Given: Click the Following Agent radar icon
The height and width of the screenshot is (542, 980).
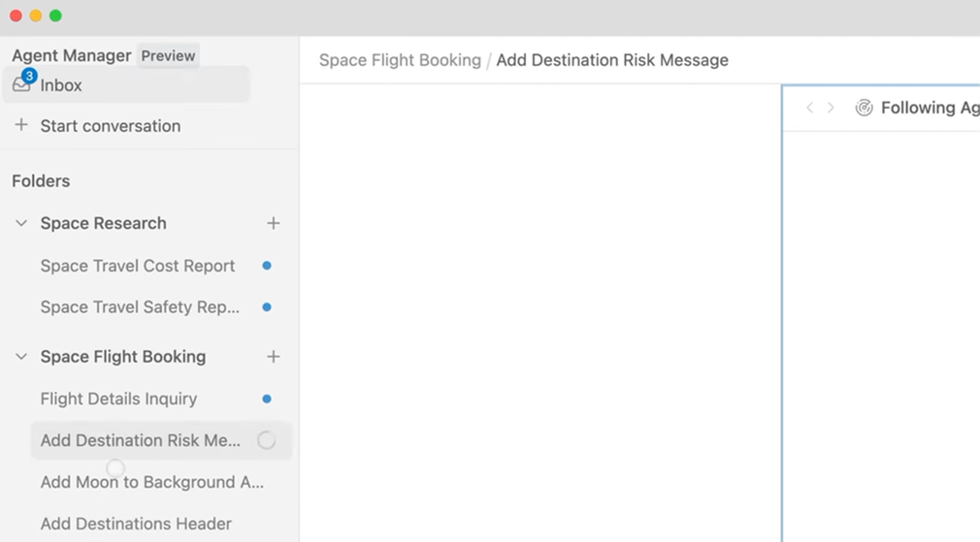Looking at the screenshot, I should tap(864, 108).
